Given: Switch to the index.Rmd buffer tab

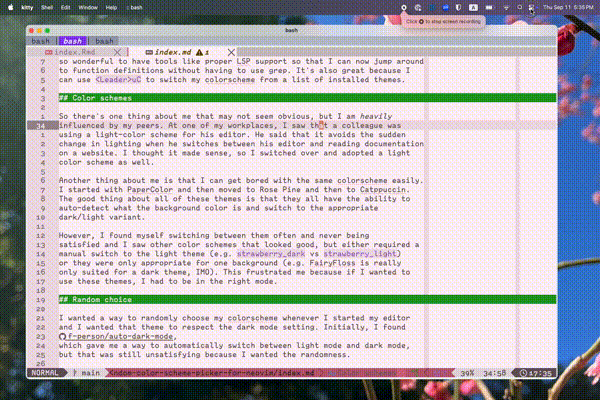Looking at the screenshot, I should (x=75, y=52).
